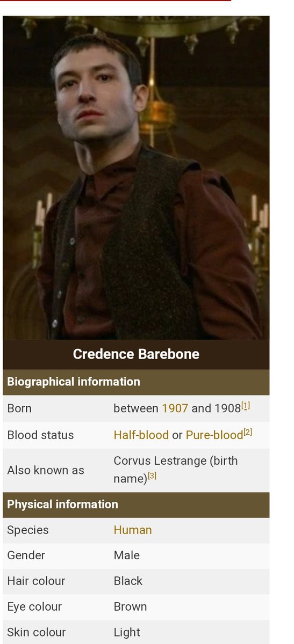Open reference [1] next to 1908

pos(246,406)
